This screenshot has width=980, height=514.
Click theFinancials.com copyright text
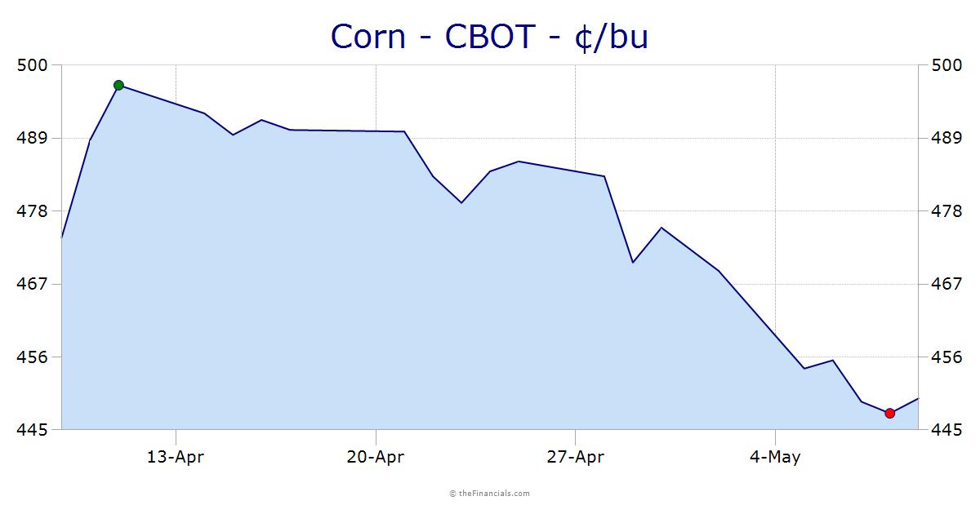point(489,493)
